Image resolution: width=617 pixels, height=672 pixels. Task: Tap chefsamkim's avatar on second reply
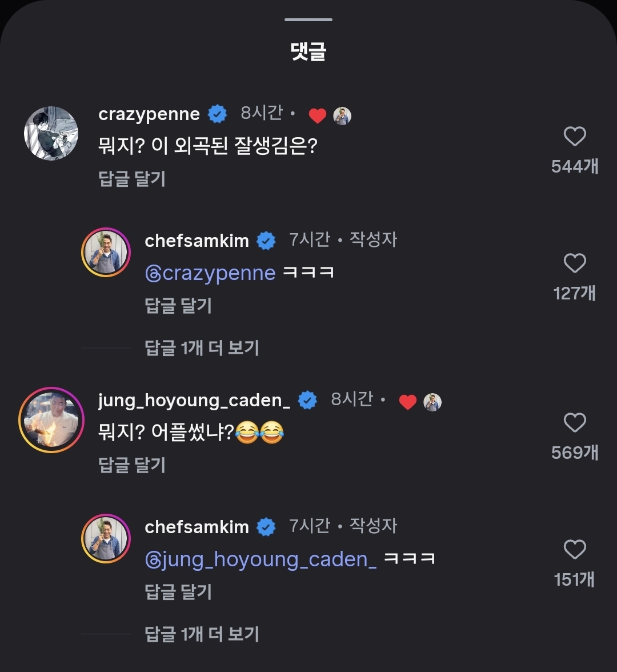point(106,538)
